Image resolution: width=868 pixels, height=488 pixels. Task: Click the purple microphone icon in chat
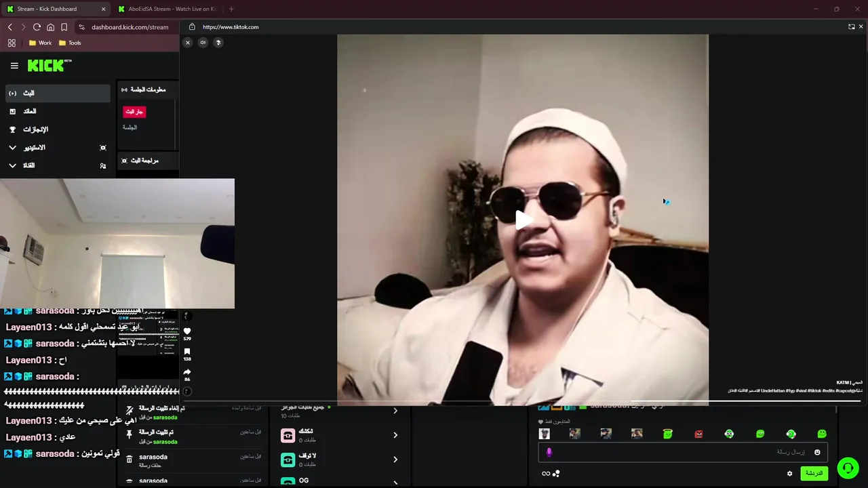click(549, 452)
